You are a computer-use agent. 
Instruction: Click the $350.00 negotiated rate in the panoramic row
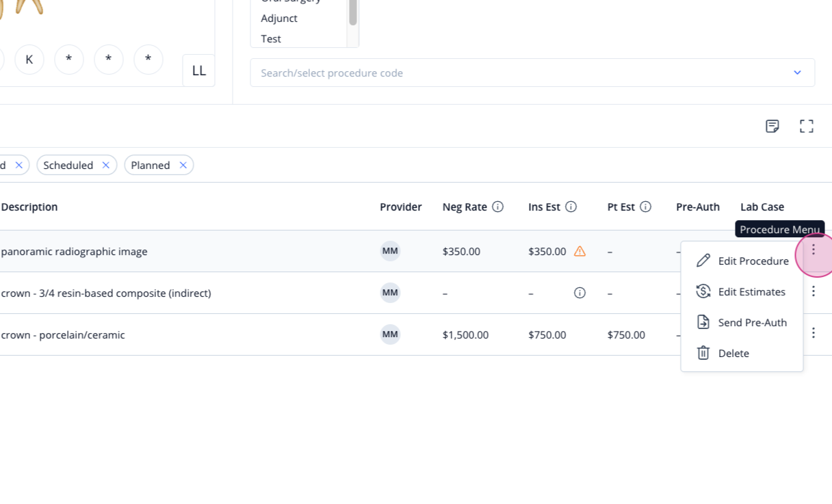coord(461,251)
